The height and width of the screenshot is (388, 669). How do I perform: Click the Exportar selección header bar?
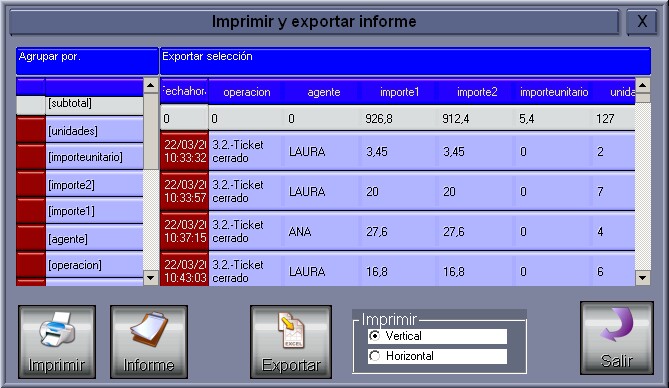coord(405,61)
